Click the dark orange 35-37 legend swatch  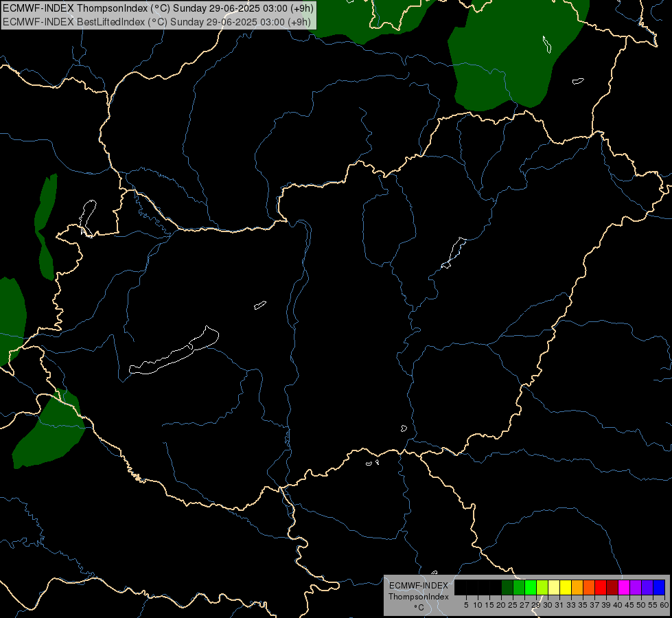(589, 587)
